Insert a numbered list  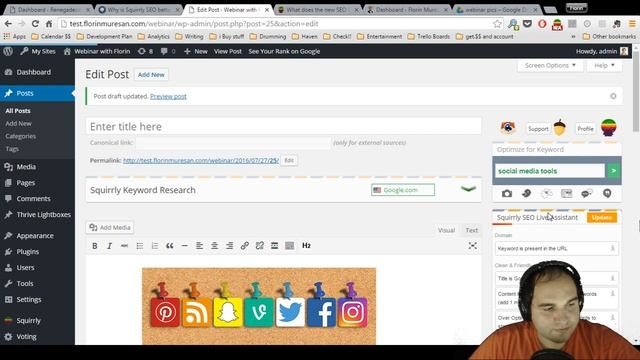pos(155,246)
